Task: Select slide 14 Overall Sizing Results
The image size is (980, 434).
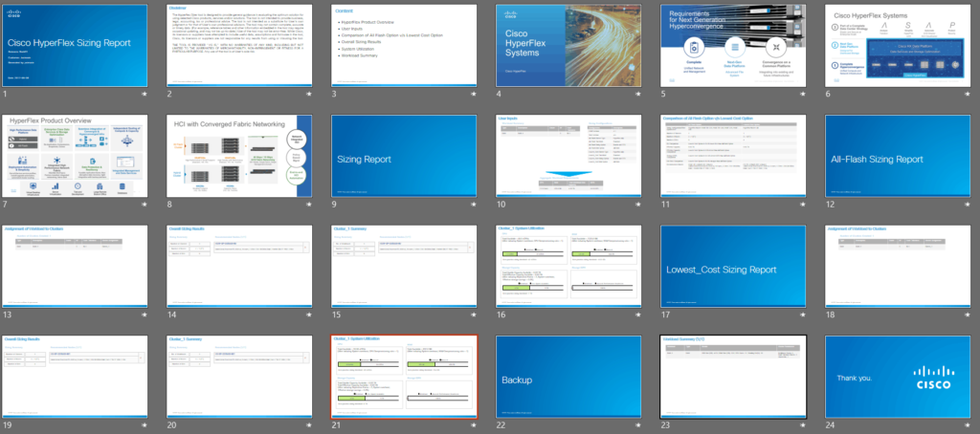Action: (239, 267)
